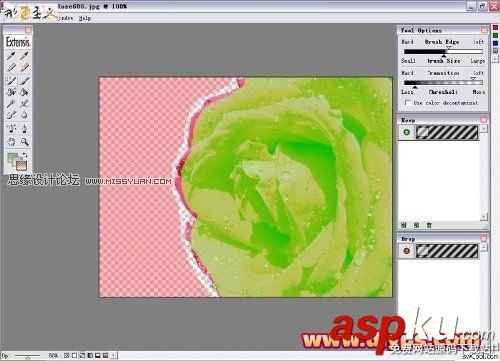Adjust the Brush Edge slider marker
Image resolution: width=500 pixels, height=361 pixels.
pyautogui.click(x=449, y=48)
